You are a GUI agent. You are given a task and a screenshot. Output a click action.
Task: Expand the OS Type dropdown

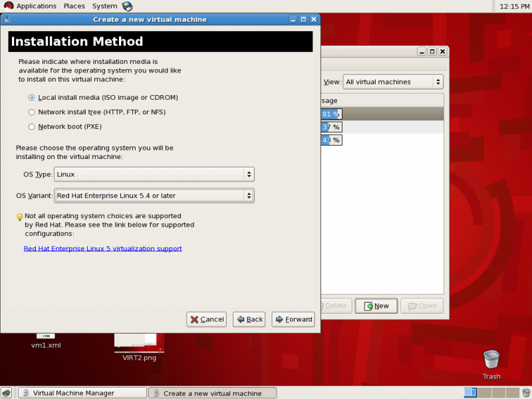tap(154, 174)
